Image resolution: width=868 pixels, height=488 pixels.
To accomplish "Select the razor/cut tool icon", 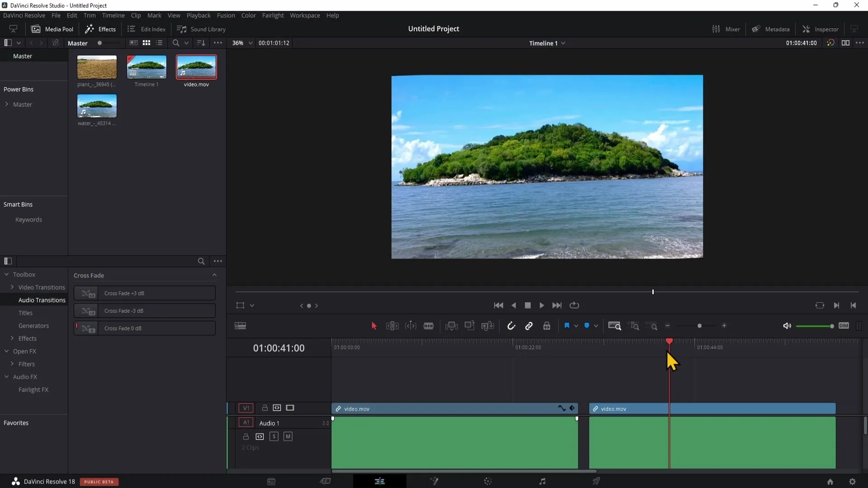I will click(428, 326).
